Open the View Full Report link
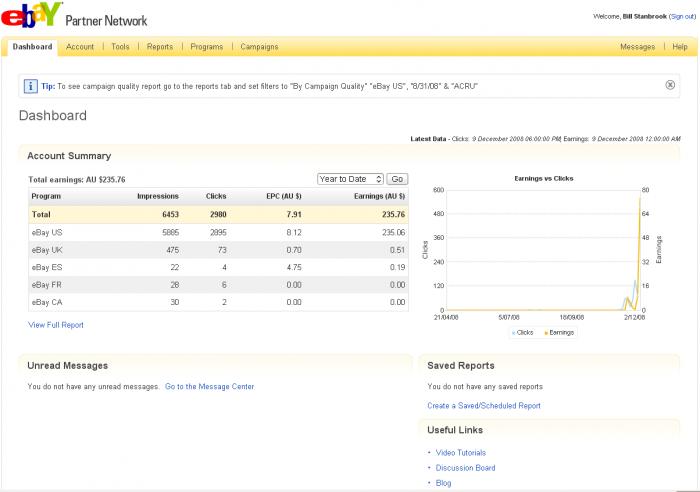This screenshot has height=492, width=700. (56, 325)
